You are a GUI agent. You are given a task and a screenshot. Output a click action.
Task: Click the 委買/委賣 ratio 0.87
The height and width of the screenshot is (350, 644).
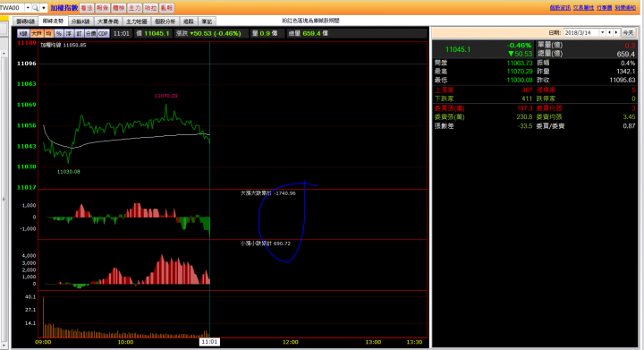click(x=629, y=126)
